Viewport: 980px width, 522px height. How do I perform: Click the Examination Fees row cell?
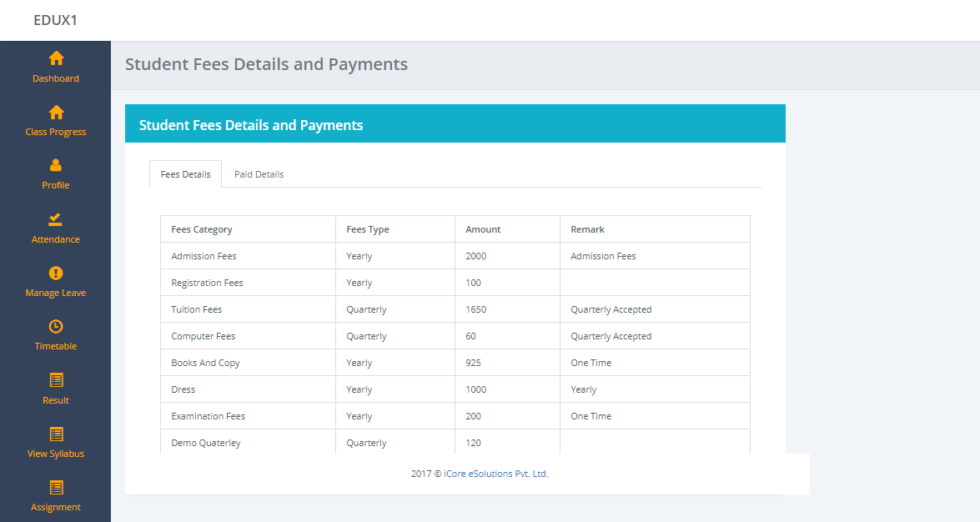[209, 416]
